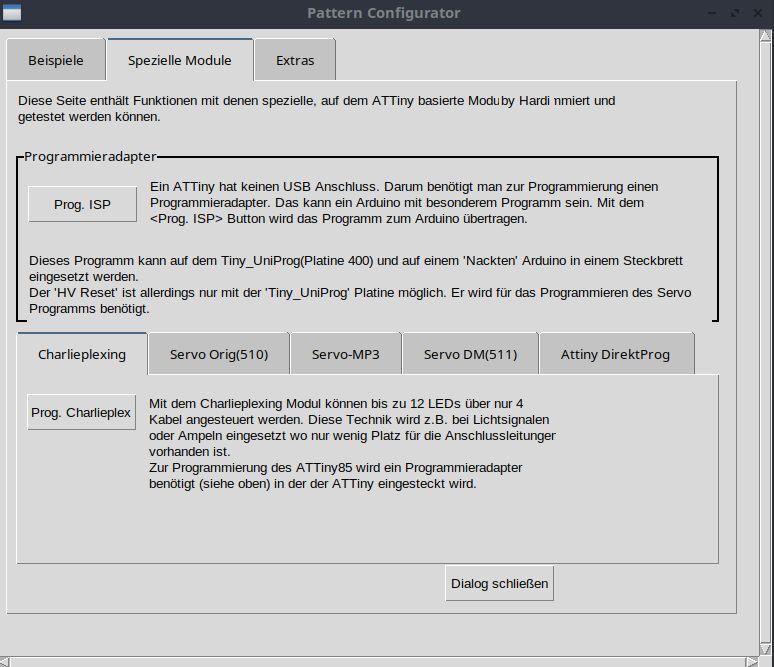Switch to the Servo-MP3 tab
This screenshot has height=667, width=774.
tap(347, 354)
